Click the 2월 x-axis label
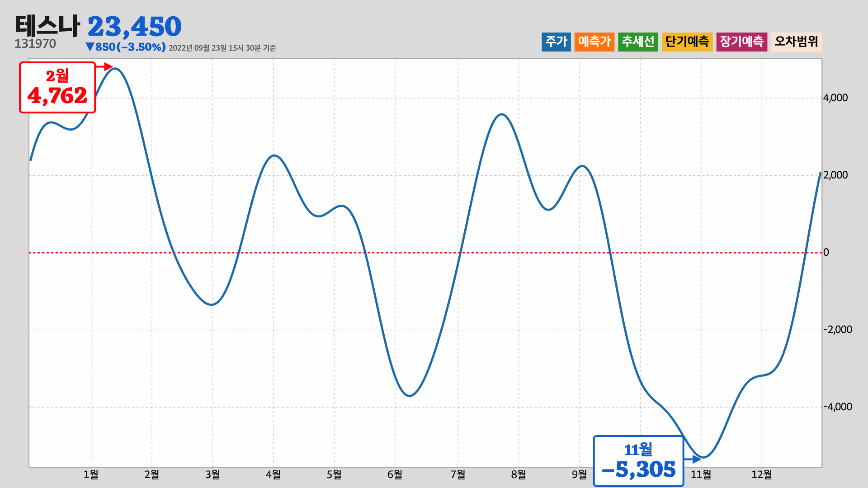 152,474
